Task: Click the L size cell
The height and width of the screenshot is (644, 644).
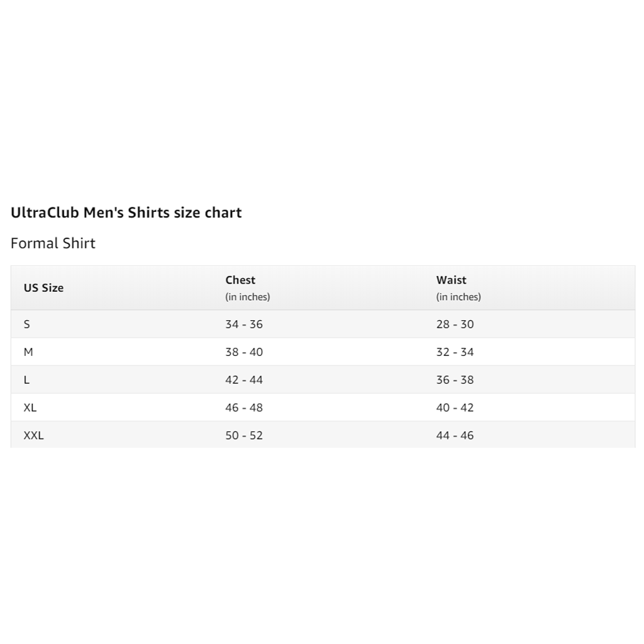Action: coord(26,380)
